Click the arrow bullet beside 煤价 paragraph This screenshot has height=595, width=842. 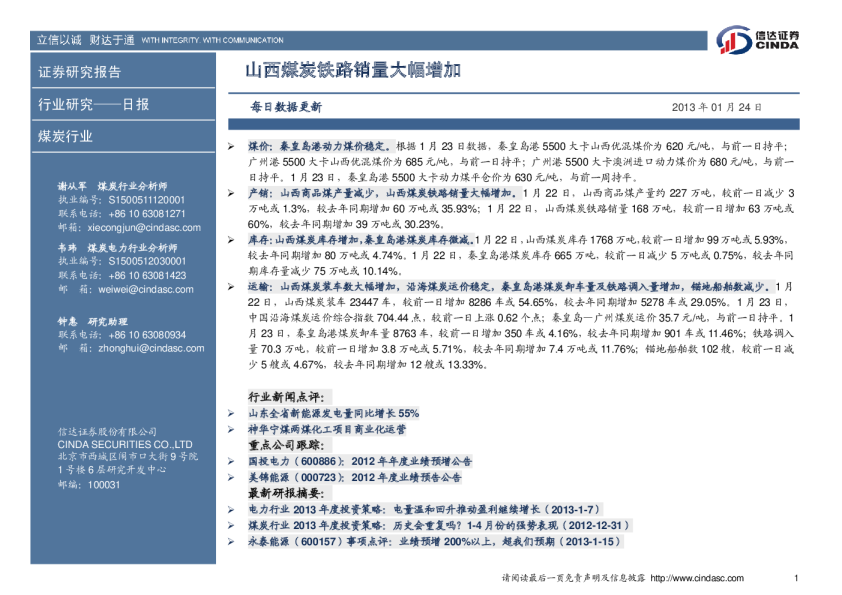(x=232, y=146)
